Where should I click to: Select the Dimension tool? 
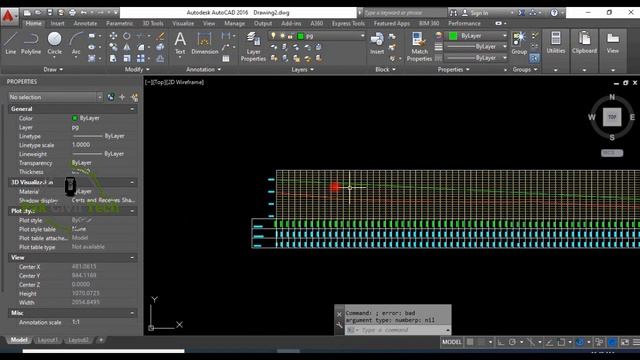coord(204,44)
